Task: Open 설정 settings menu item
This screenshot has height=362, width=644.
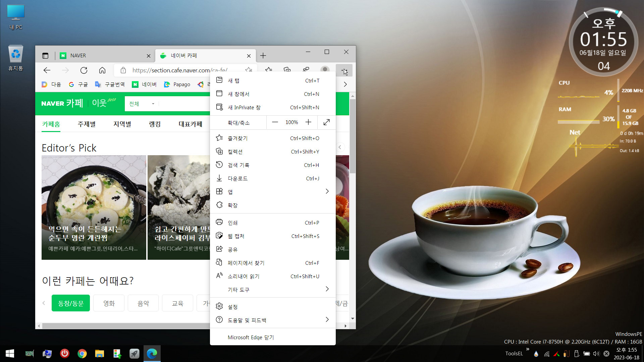Action: tap(273, 307)
